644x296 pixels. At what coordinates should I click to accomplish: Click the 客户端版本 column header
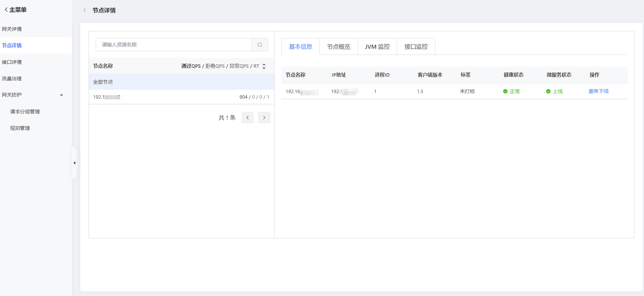pyautogui.click(x=430, y=75)
